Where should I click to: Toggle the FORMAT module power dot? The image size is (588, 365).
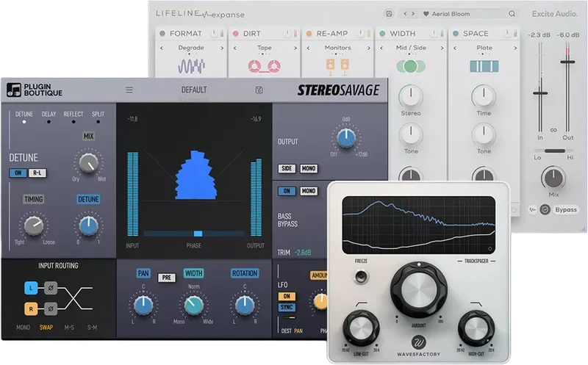pos(162,33)
